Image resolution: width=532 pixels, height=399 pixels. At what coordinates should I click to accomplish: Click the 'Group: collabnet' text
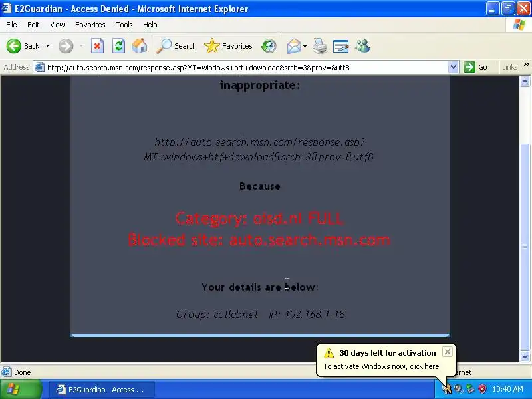coord(217,314)
